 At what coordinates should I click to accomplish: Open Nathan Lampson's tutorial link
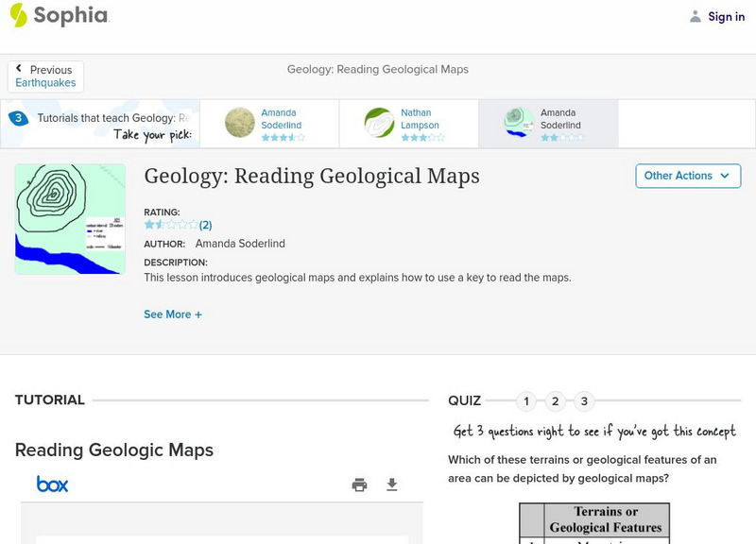click(420, 119)
